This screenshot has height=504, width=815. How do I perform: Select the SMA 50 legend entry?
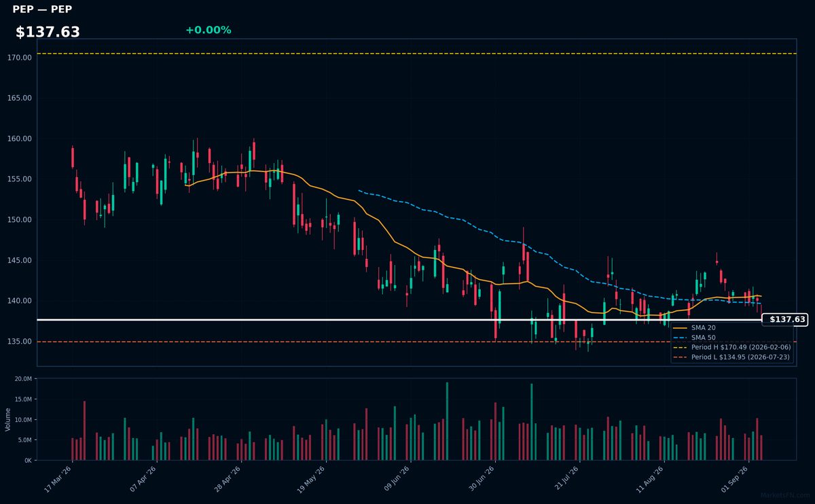(703, 338)
